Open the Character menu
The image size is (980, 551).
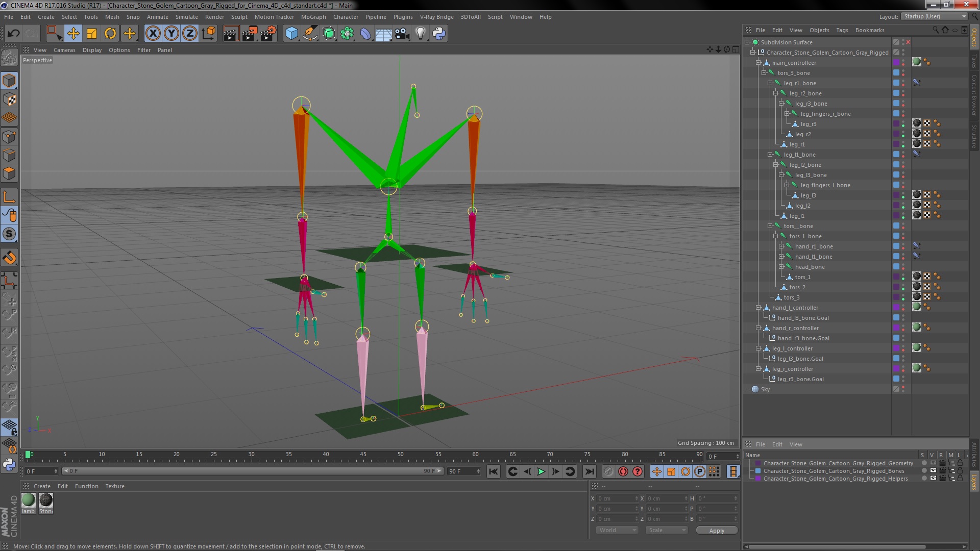pos(346,17)
